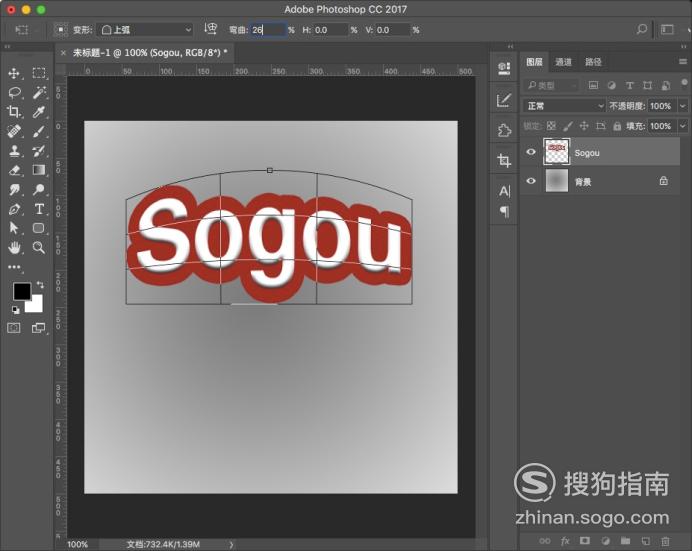Open the layers panel menu
The width and height of the screenshot is (692, 551).
(683, 62)
